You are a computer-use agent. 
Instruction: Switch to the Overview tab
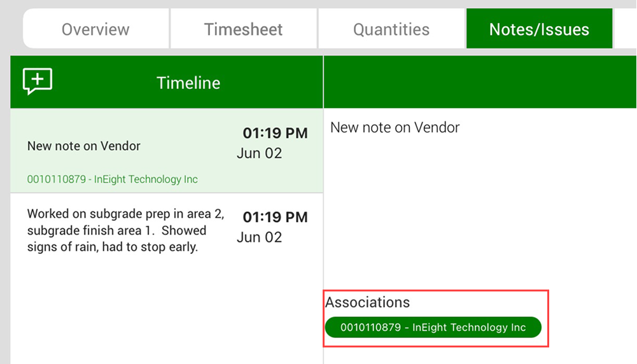tap(95, 29)
